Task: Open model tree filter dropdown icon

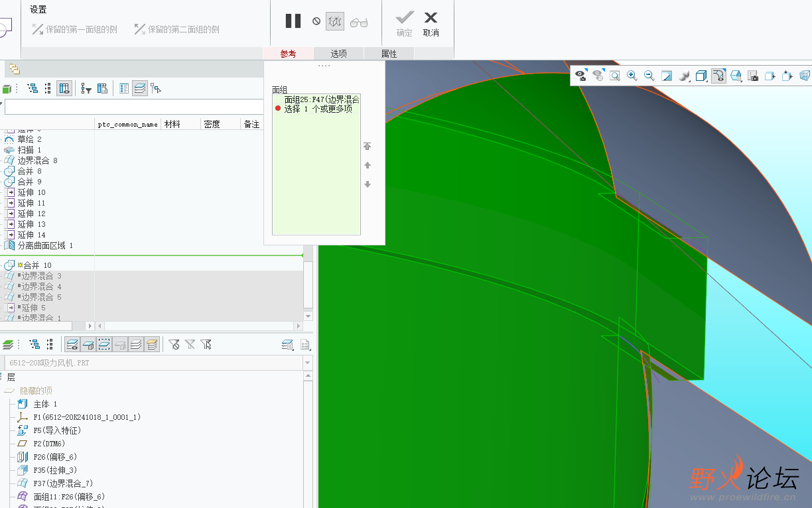Action: tap(86, 88)
